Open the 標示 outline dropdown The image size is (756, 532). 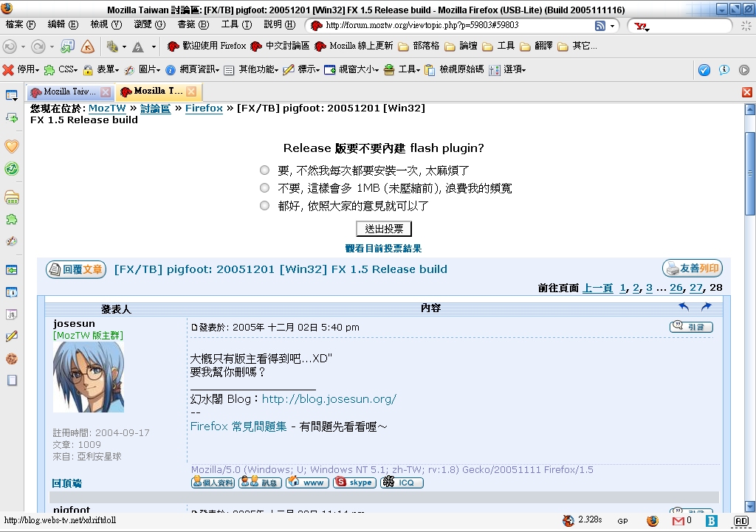301,70
